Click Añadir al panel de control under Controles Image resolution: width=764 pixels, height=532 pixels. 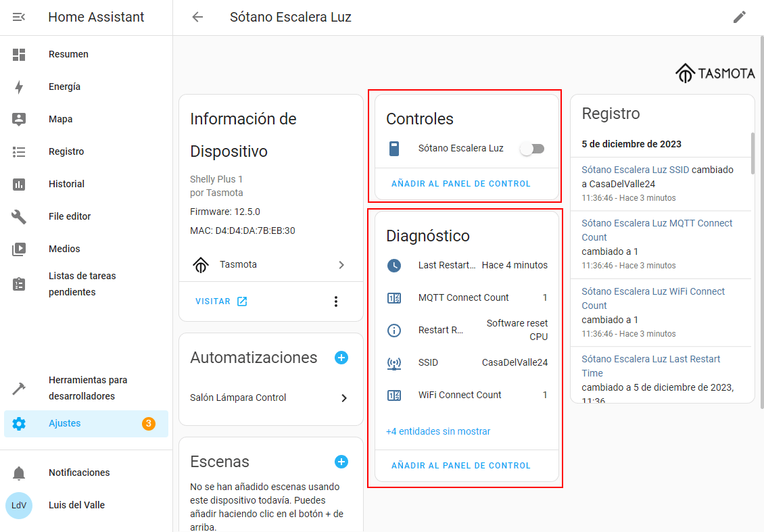point(460,184)
